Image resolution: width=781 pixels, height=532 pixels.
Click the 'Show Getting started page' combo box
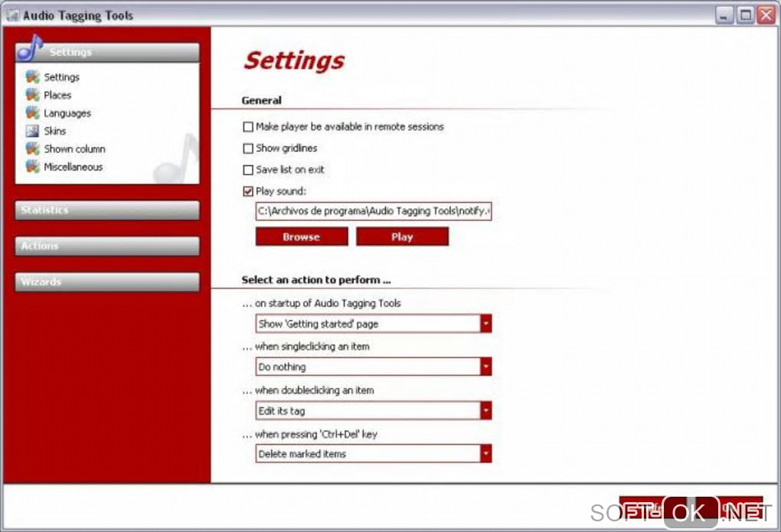pos(374,324)
